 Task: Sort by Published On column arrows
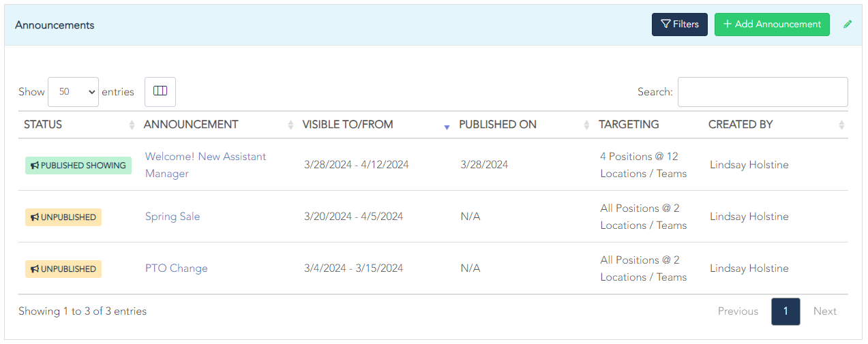[x=586, y=125]
